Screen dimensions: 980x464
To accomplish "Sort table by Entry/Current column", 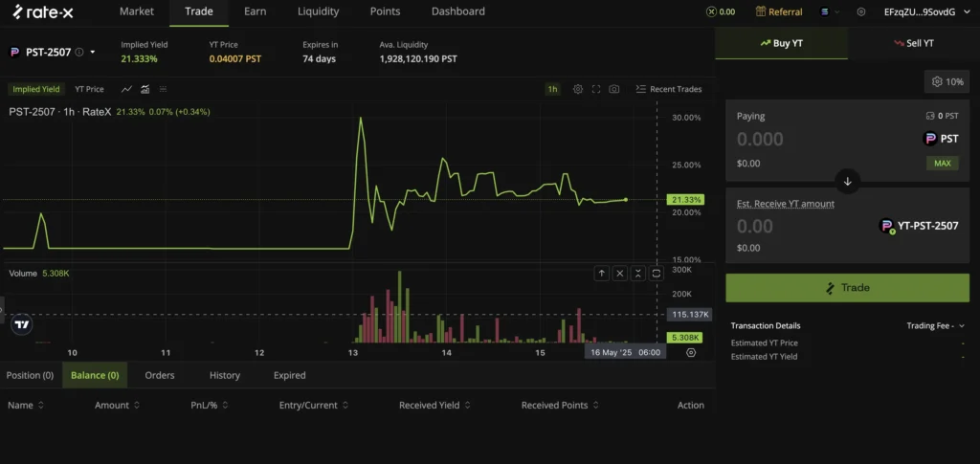I will [x=314, y=406].
